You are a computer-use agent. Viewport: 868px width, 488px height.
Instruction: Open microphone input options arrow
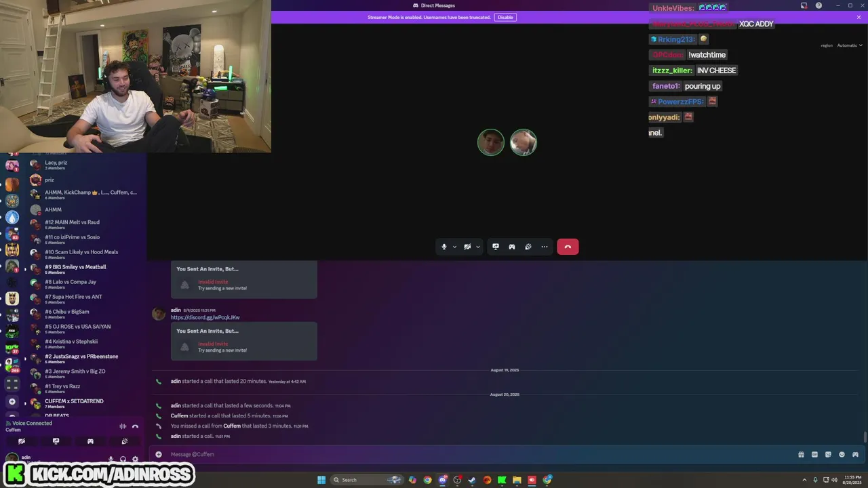pos(454,247)
